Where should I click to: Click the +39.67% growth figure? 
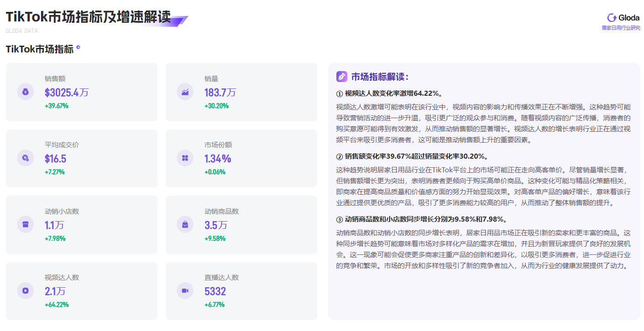57,106
